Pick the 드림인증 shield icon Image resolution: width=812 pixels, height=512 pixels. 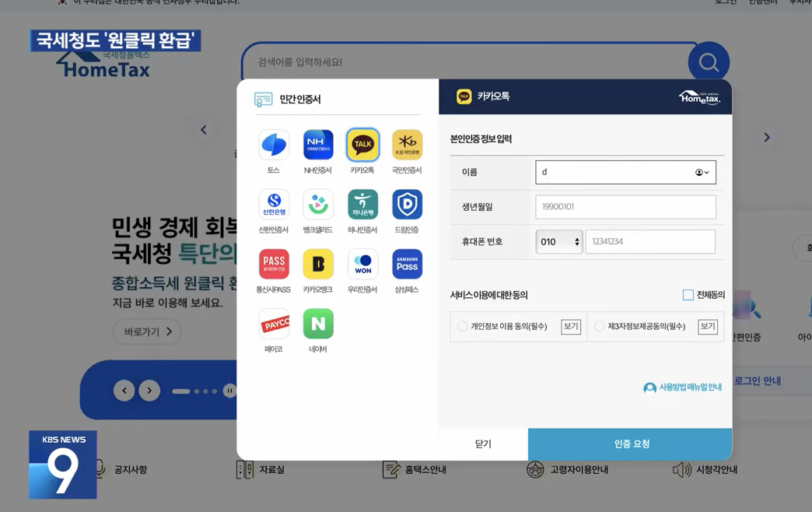pyautogui.click(x=407, y=204)
